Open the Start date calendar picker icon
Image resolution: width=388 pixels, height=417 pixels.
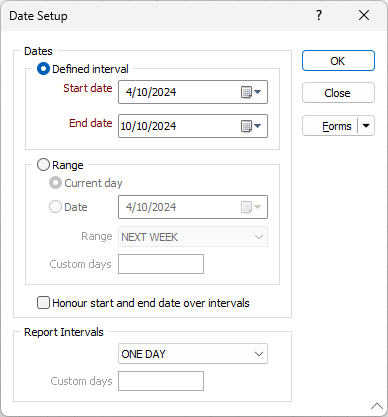click(x=251, y=92)
